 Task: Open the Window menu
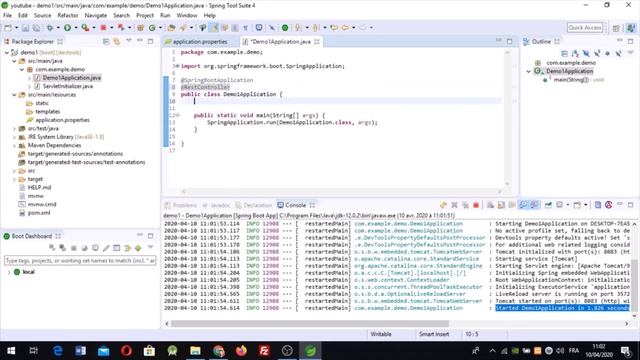pyautogui.click(x=187, y=16)
